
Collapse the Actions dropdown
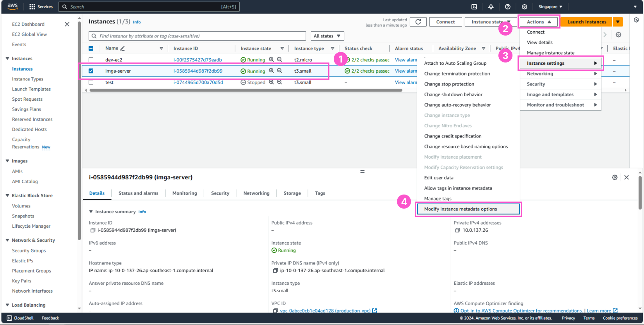point(539,22)
